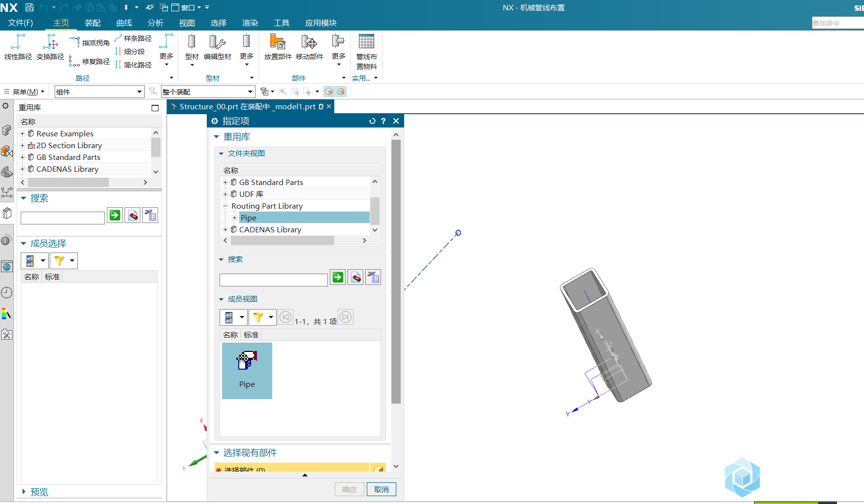Click the dialog vertical scrollbar
Image resolution: width=864 pixels, height=504 pixels.
coord(396,272)
